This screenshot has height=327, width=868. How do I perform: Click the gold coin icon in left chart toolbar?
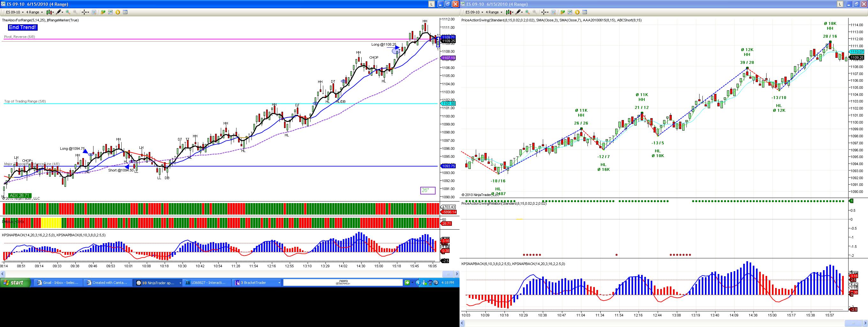pos(118,12)
